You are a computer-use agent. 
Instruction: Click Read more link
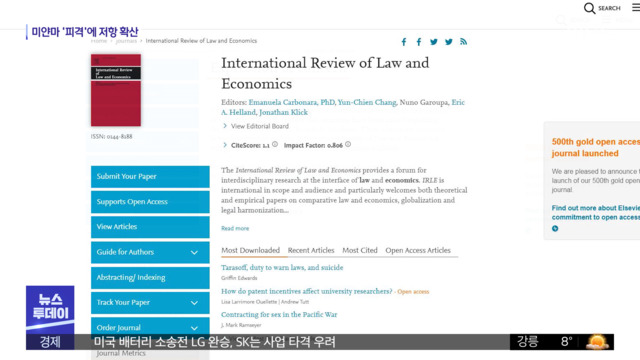(235, 228)
